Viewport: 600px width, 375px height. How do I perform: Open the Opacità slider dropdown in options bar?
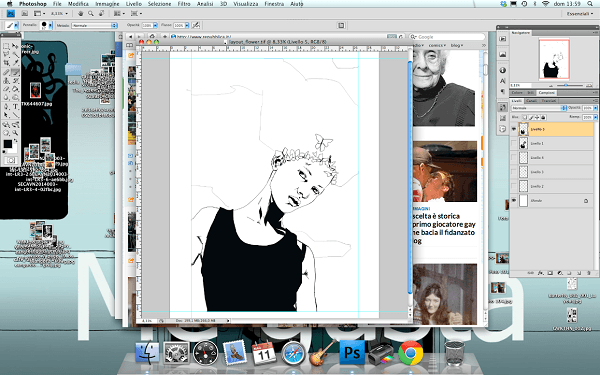(155, 25)
